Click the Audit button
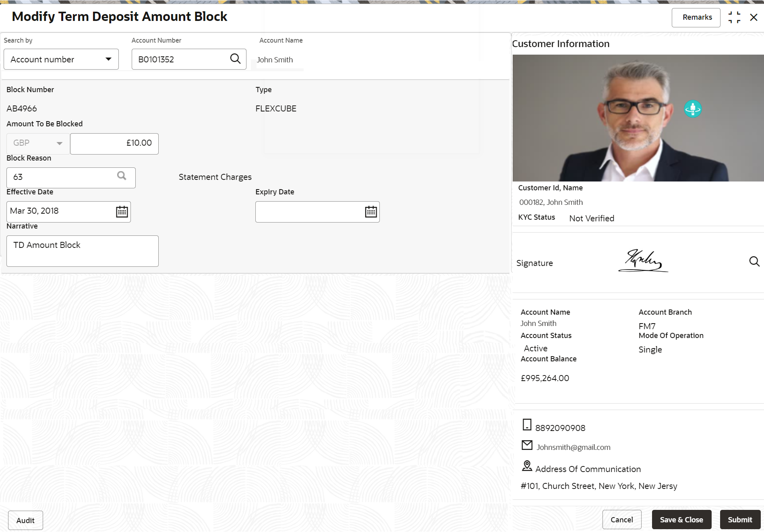This screenshot has height=532, width=764. pyautogui.click(x=25, y=520)
